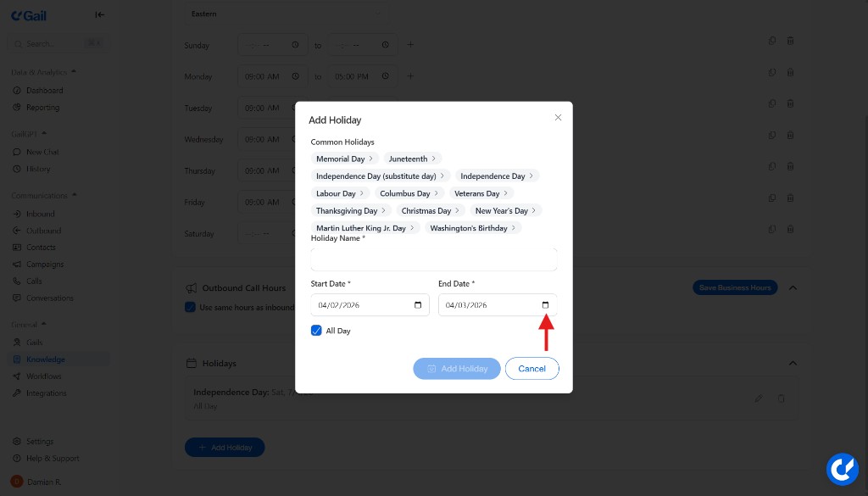Copy the Monday hours row
This screenshot has height=496, width=868.
point(772,72)
